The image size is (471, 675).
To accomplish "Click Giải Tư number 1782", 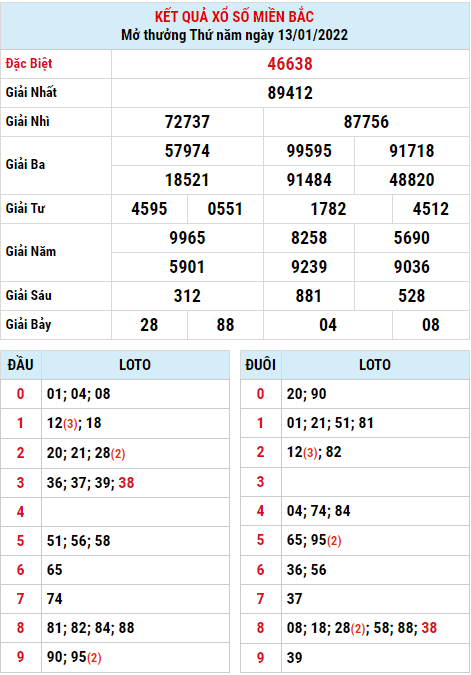I will click(x=328, y=209).
